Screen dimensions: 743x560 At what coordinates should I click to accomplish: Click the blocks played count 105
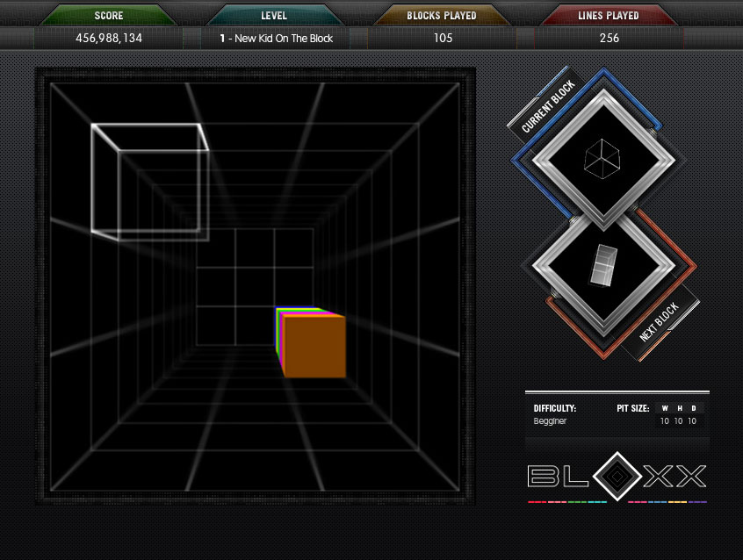443,39
